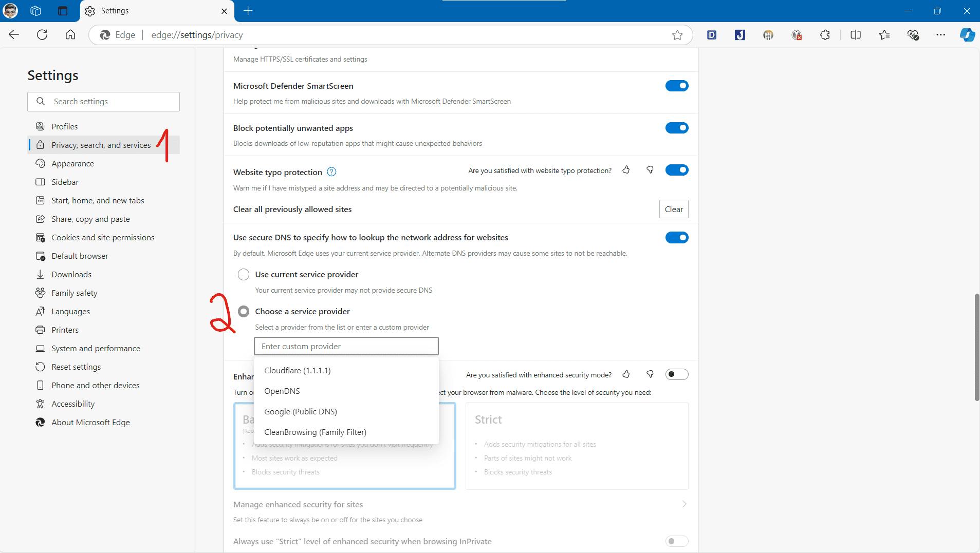Focus the Enter custom provider field
Viewport: 980px width, 553px height.
point(346,346)
